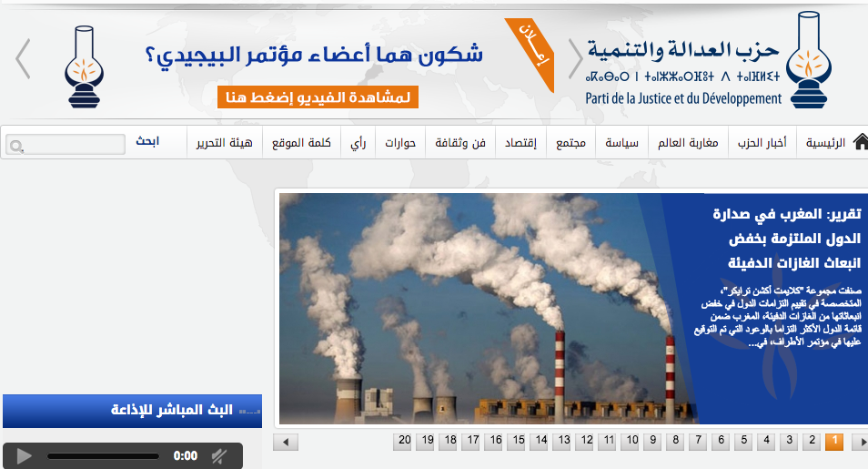Select the إقتصاد navigation tab
Screen dimensions: 868x469
coord(520,143)
